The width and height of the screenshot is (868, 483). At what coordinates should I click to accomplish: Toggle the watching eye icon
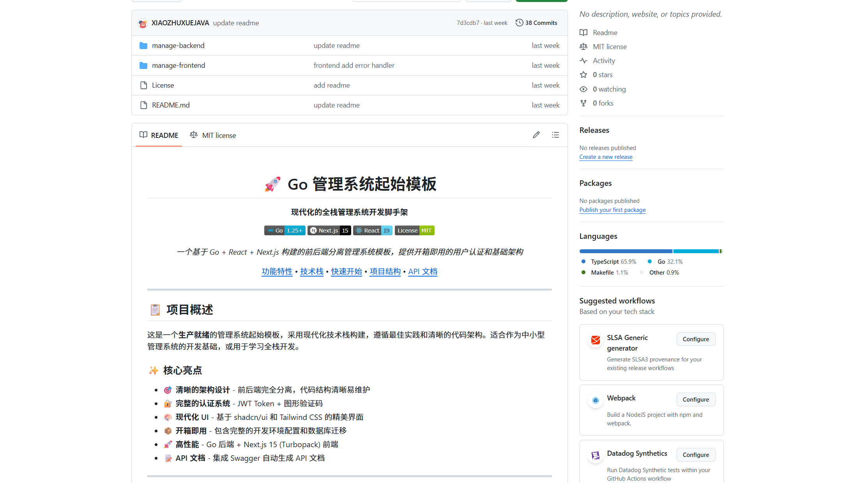pos(583,89)
